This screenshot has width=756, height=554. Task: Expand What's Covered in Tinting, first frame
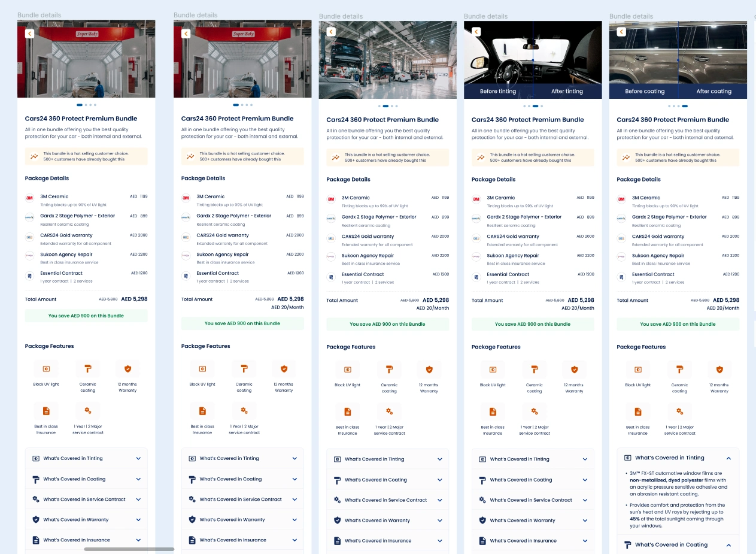coord(86,458)
